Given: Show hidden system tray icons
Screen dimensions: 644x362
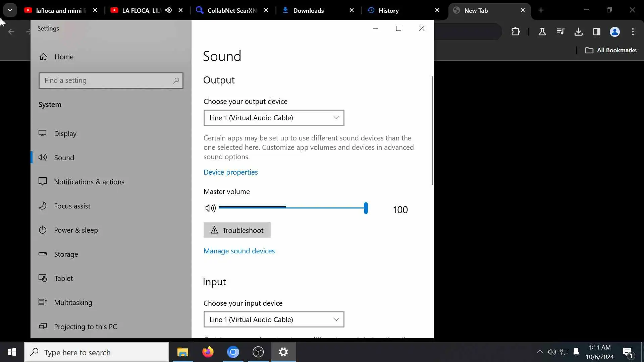Looking at the screenshot, I should click(x=540, y=352).
